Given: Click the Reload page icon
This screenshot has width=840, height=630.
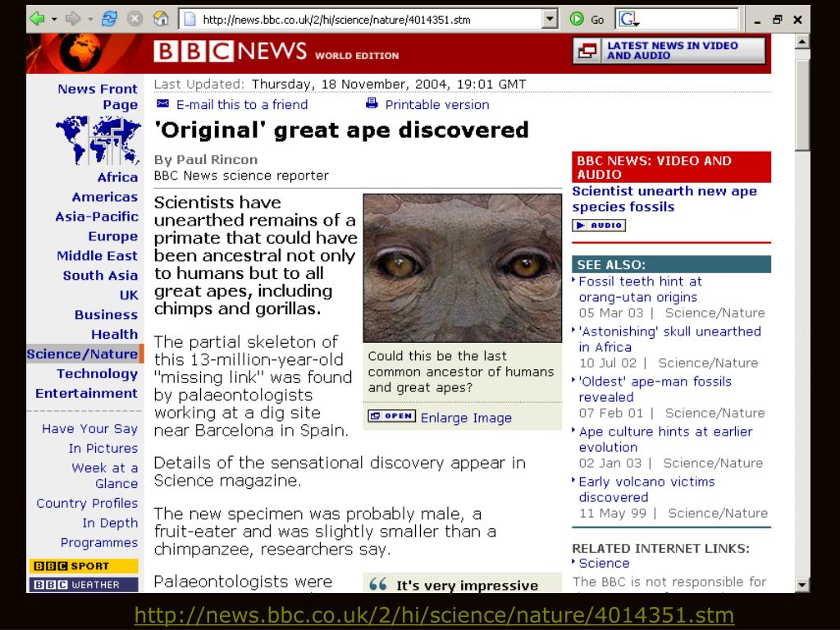Looking at the screenshot, I should point(109,20).
